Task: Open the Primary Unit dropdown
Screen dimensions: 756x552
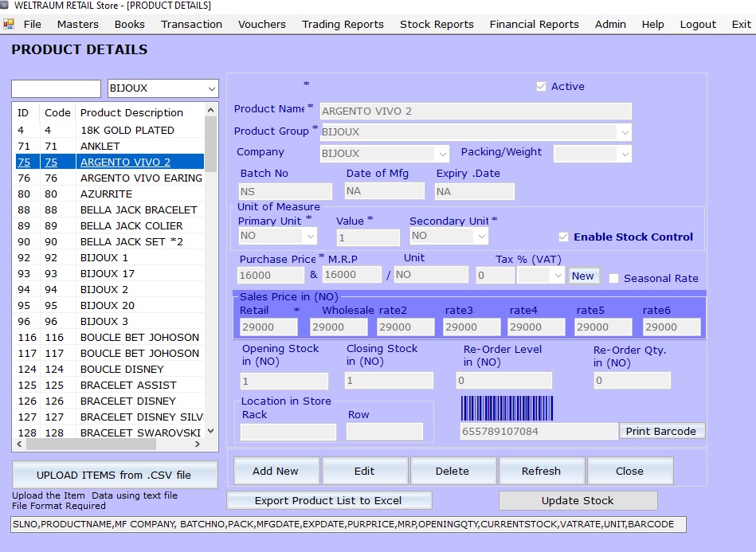Action: [311, 237]
